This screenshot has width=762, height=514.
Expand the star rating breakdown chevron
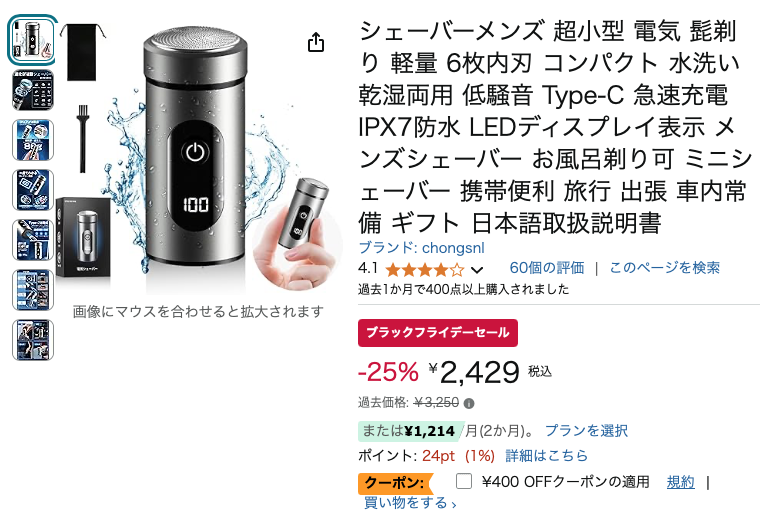click(x=477, y=270)
